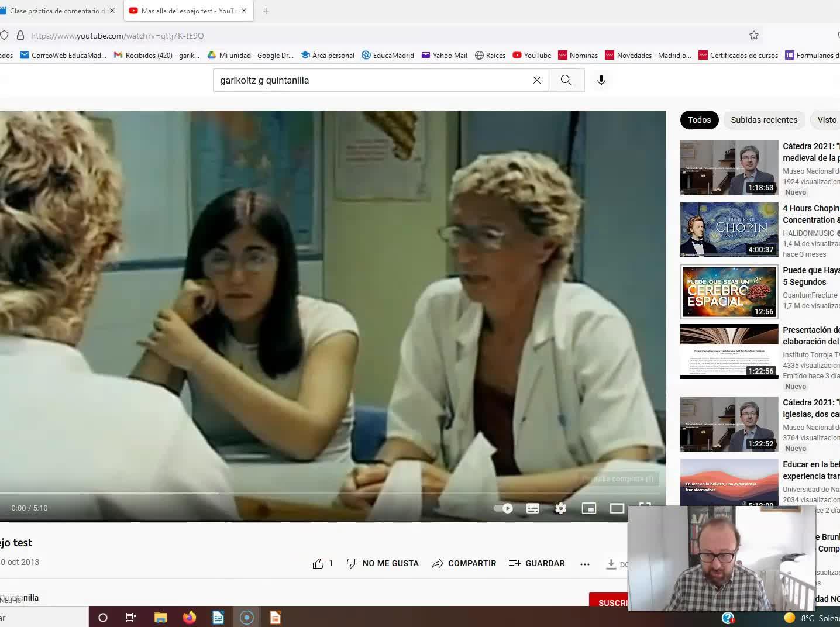This screenshot has height=627, width=840.
Task: Bookmark this page with the star icon
Action: click(754, 35)
